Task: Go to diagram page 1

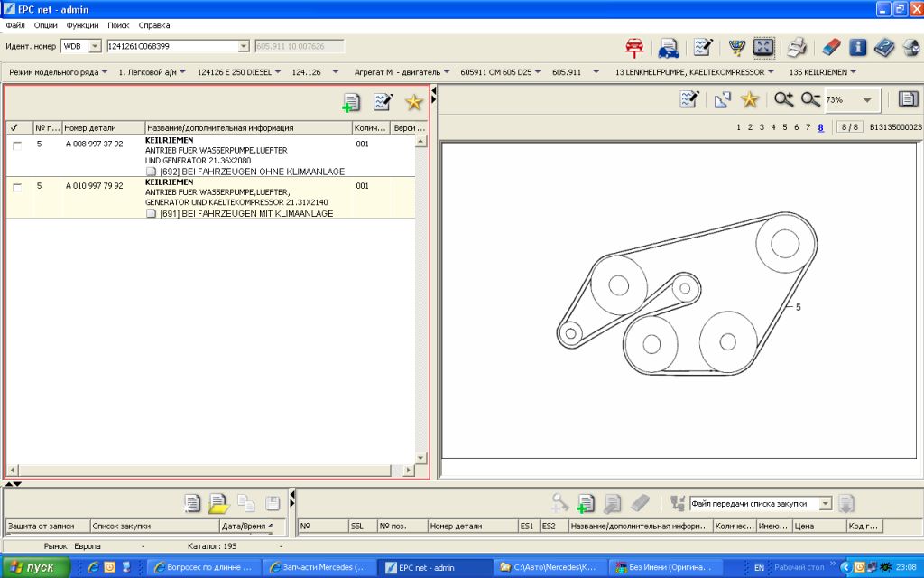Action: click(739, 127)
